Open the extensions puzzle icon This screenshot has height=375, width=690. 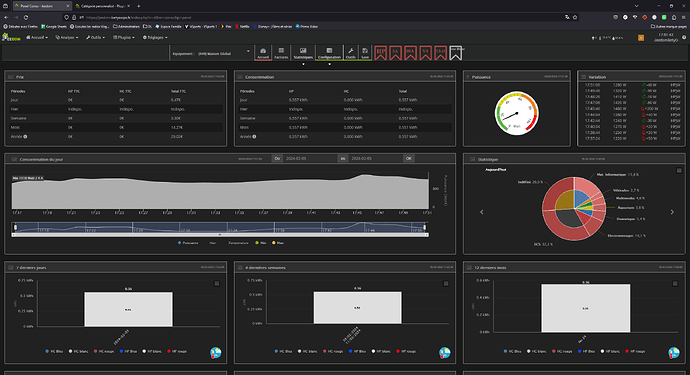[674, 17]
